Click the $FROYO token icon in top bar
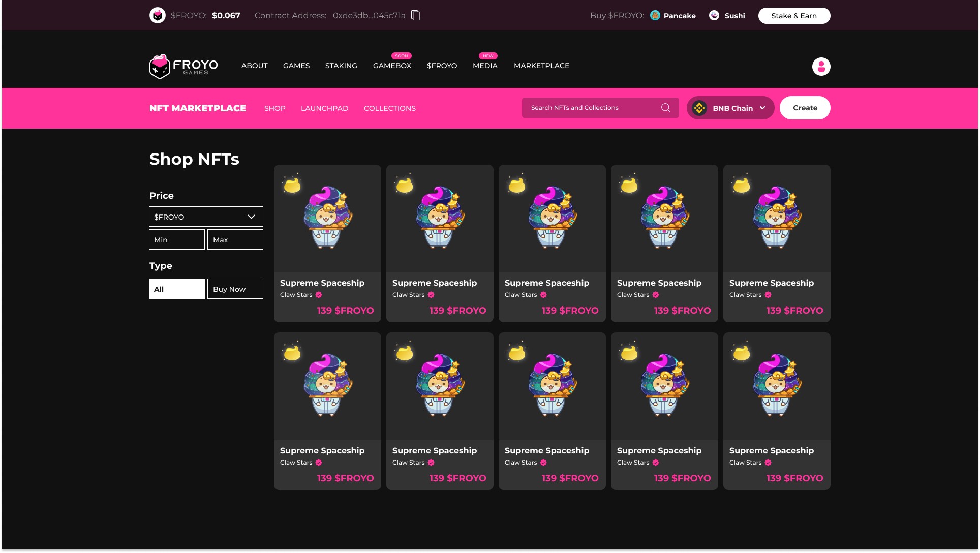 pos(158,15)
